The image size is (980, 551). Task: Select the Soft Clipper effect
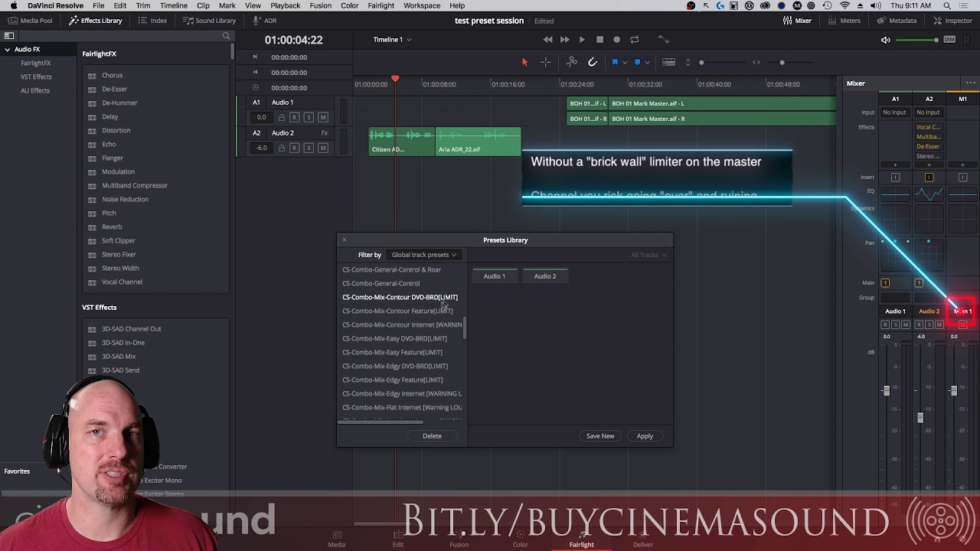[x=119, y=240]
